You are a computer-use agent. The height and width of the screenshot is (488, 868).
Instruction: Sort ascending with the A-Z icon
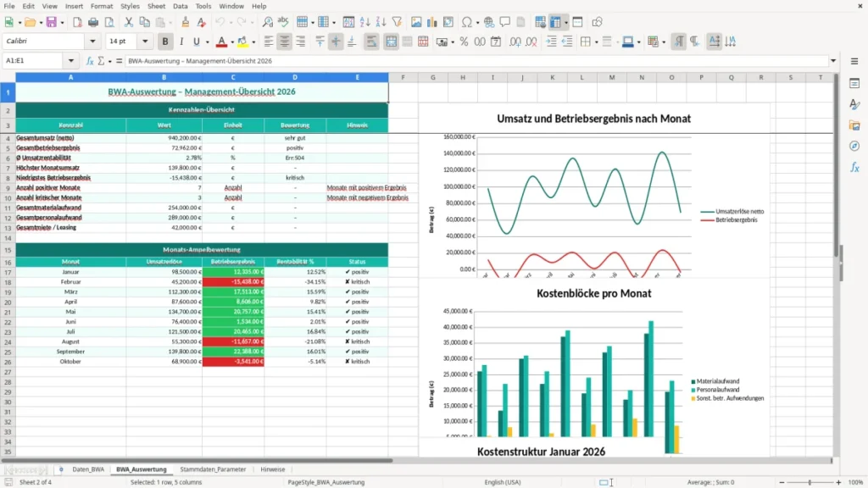tap(364, 22)
